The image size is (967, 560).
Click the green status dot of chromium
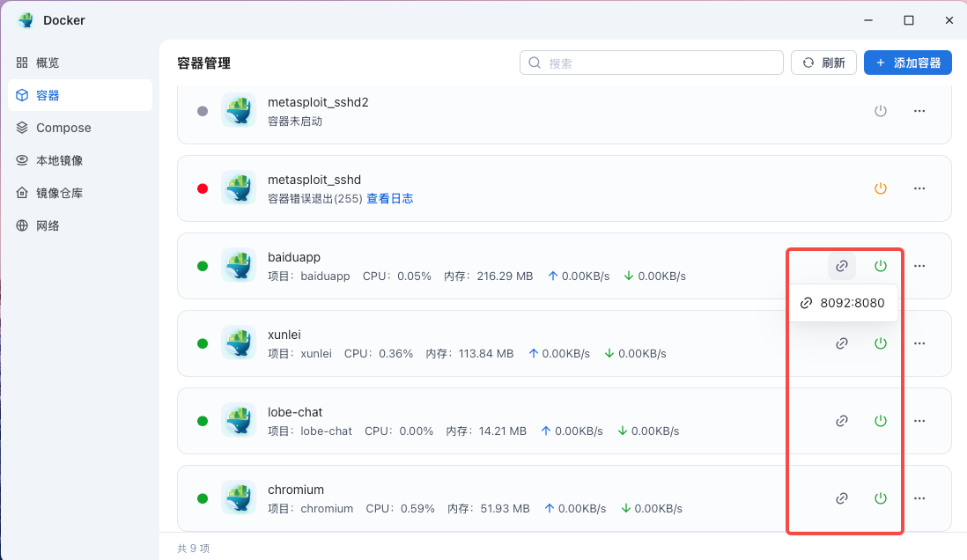(203, 498)
